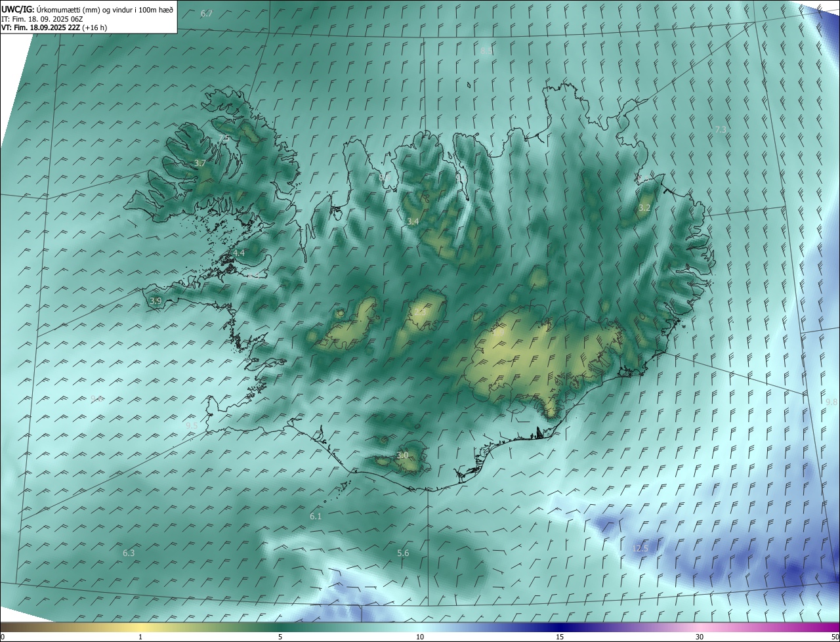Click the 3.7 value in the Westfjords
This screenshot has width=840, height=642.
(200, 163)
